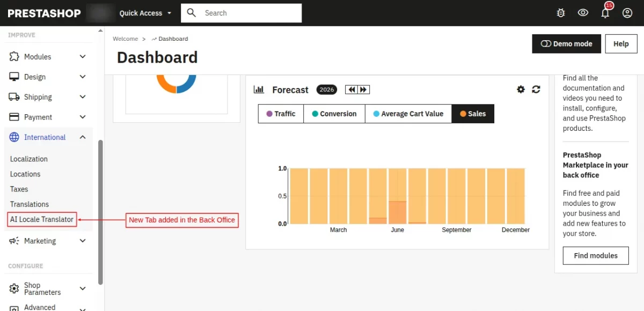Expand the Payment menu chevron
The width and height of the screenshot is (644, 311).
pos(83,117)
